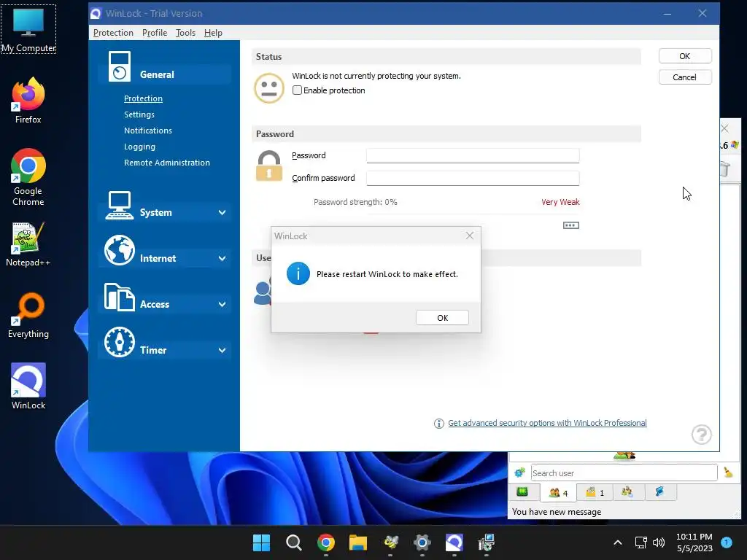Click the padlock password icon
Viewport: 747px width, 560px height.
[269, 166]
